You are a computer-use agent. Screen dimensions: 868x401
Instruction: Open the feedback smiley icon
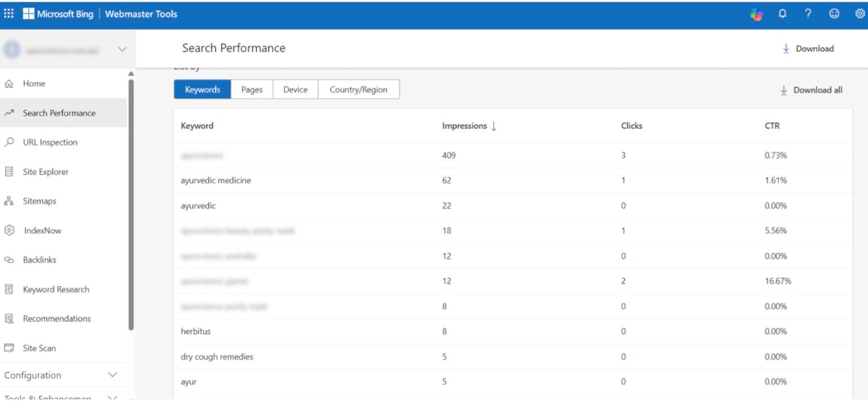[x=834, y=14]
